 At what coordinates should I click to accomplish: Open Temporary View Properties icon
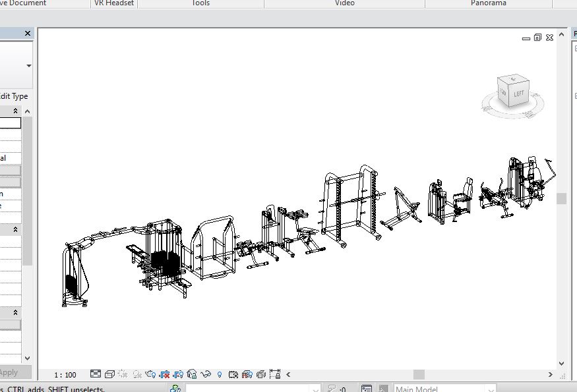click(233, 374)
